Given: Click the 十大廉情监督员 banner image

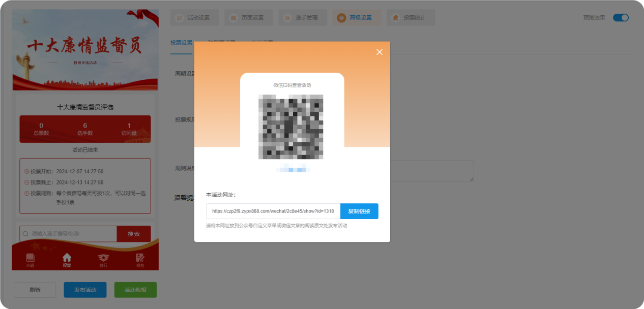Looking at the screenshot, I should coord(85,50).
